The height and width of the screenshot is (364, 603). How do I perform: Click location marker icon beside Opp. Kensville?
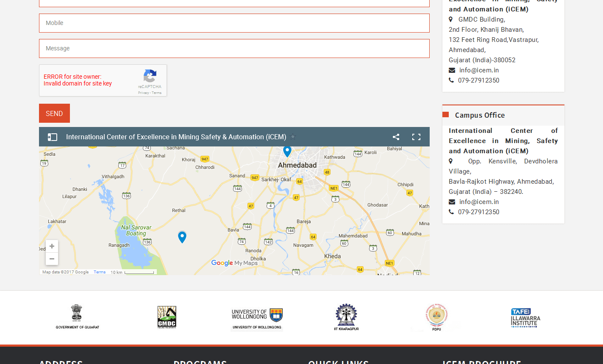click(x=450, y=161)
